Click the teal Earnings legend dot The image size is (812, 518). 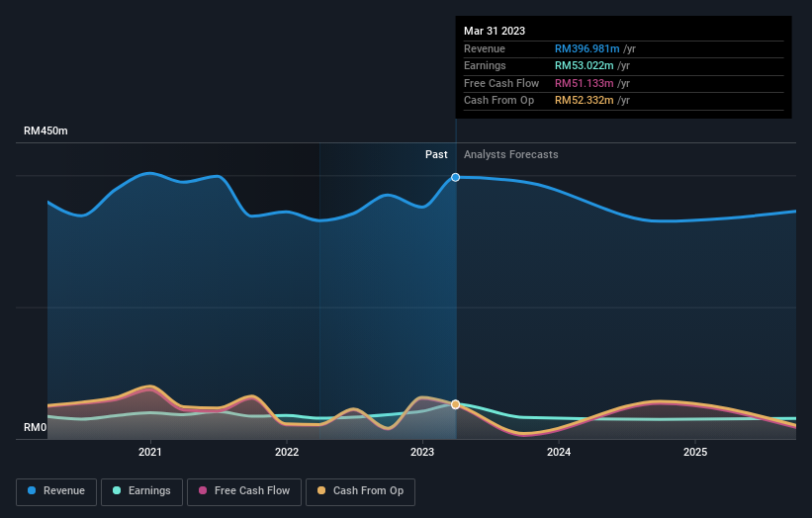tap(117, 490)
